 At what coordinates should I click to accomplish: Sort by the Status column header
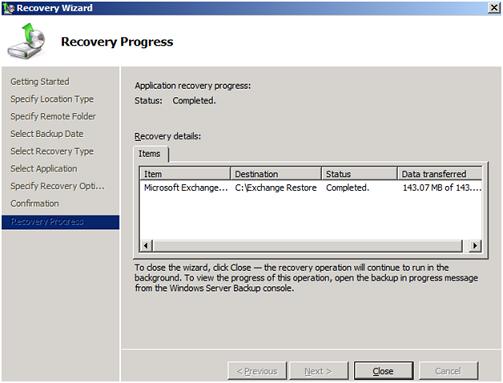pyautogui.click(x=359, y=174)
